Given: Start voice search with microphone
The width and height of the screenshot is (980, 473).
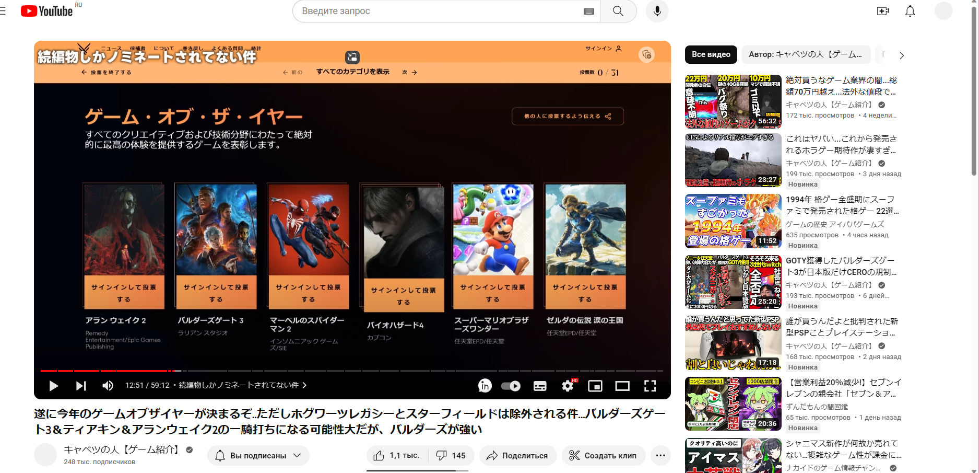Looking at the screenshot, I should [657, 11].
